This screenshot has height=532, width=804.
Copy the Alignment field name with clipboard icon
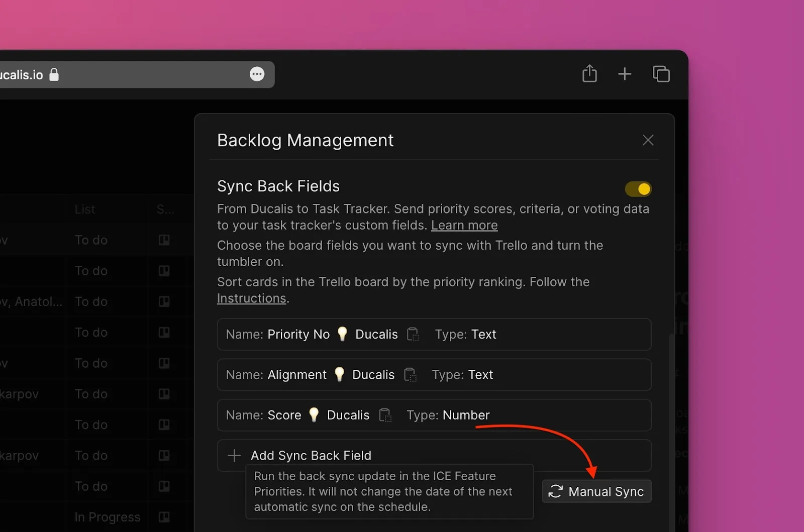(x=410, y=375)
